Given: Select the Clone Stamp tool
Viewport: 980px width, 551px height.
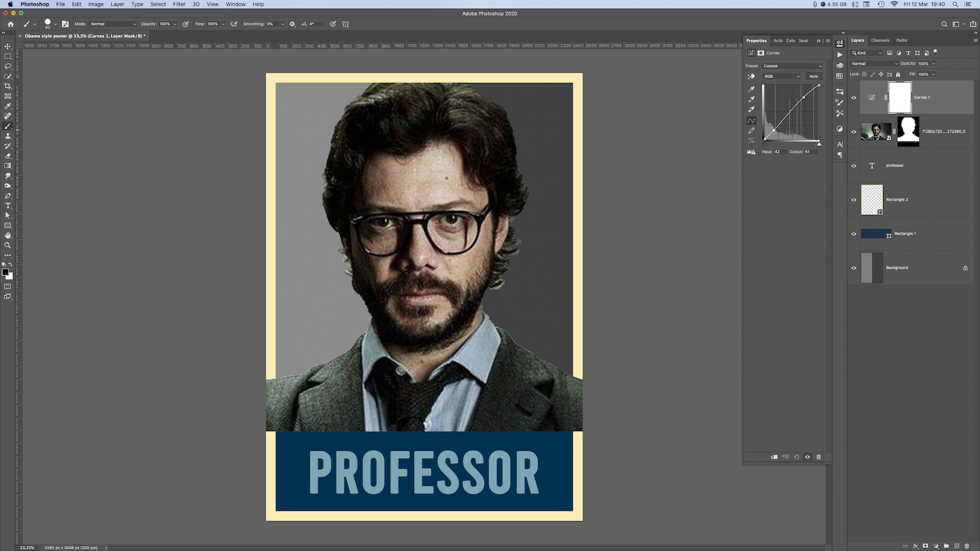Looking at the screenshot, I should (x=8, y=136).
